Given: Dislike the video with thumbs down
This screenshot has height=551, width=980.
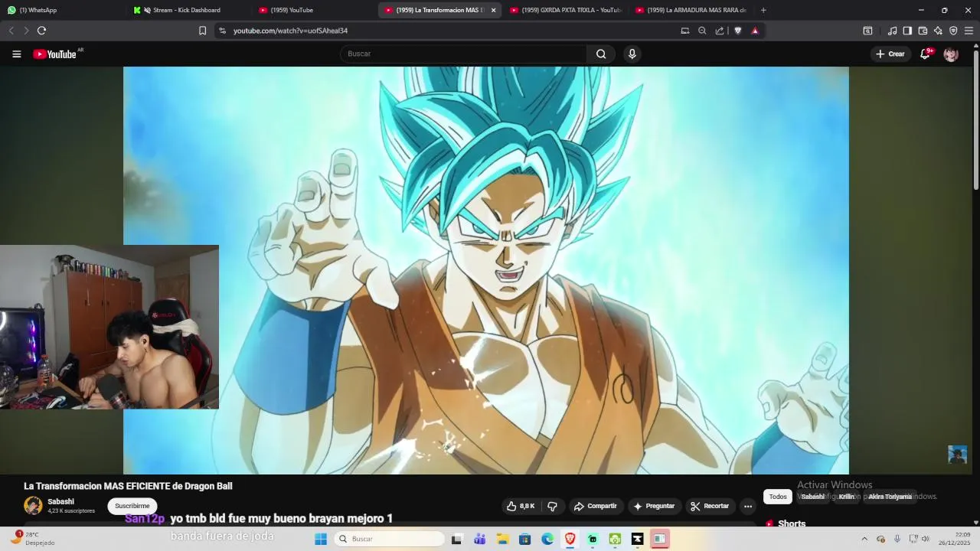Looking at the screenshot, I should (x=552, y=506).
